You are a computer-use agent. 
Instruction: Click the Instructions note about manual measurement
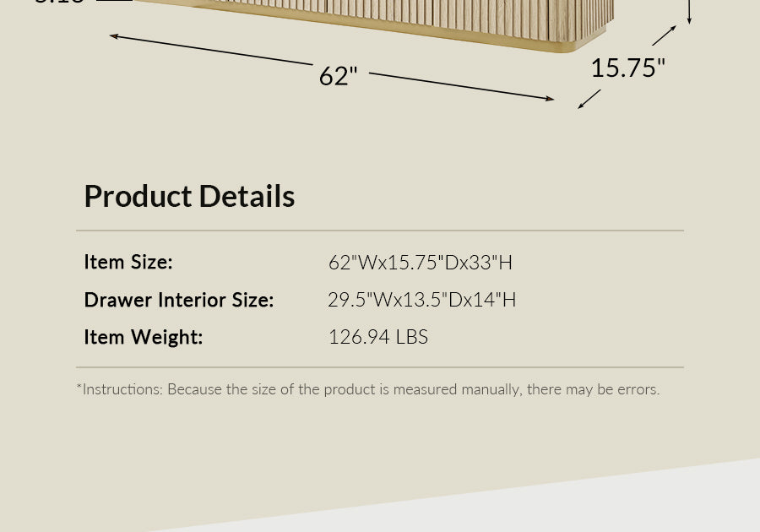(368, 389)
